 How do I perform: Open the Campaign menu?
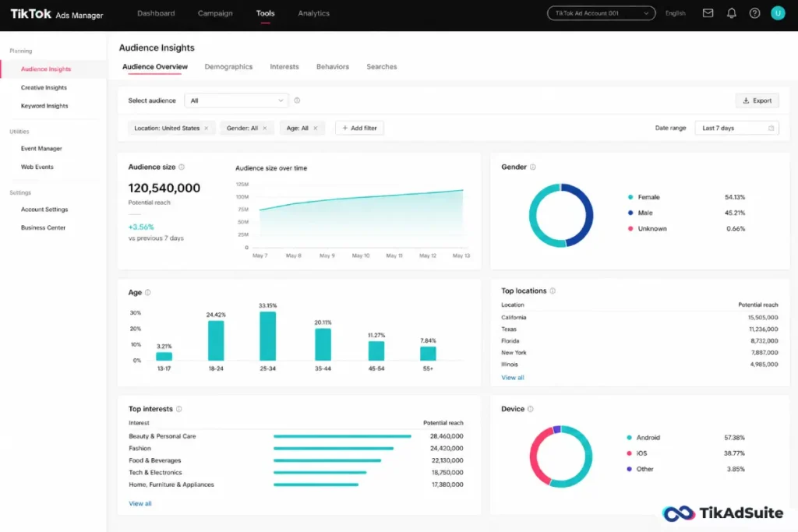pos(215,13)
